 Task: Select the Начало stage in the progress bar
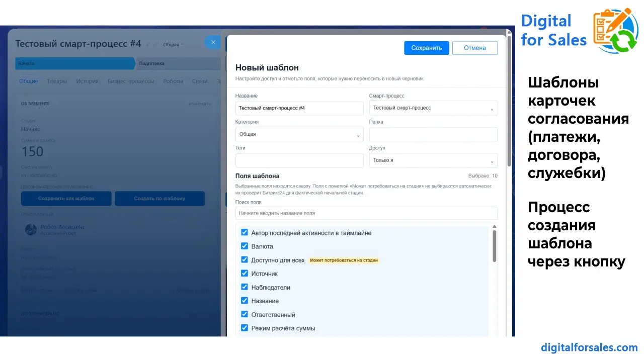click(75, 63)
